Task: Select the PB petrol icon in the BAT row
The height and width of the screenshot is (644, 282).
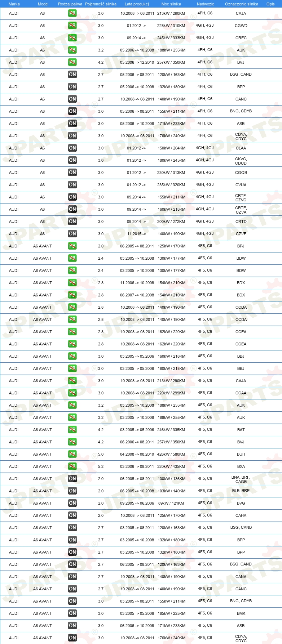Action: pos(72,430)
